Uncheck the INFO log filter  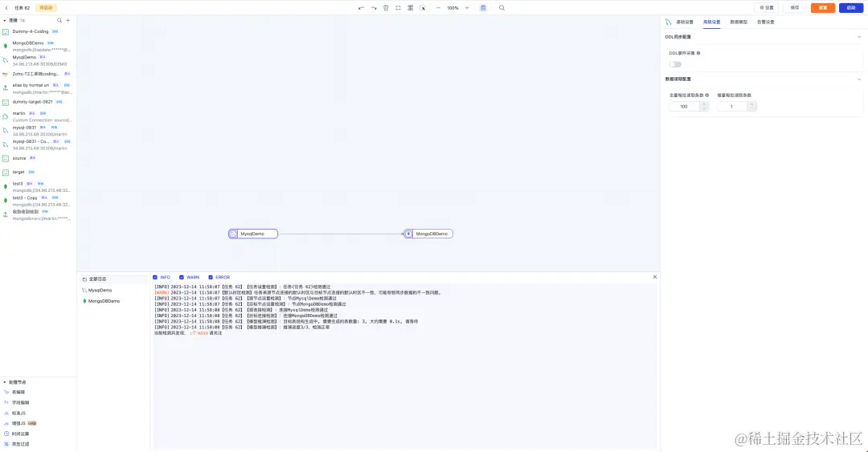(x=155, y=277)
